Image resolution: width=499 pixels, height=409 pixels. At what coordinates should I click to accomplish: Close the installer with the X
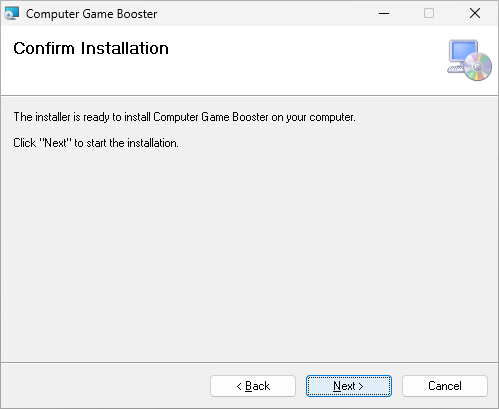click(475, 13)
